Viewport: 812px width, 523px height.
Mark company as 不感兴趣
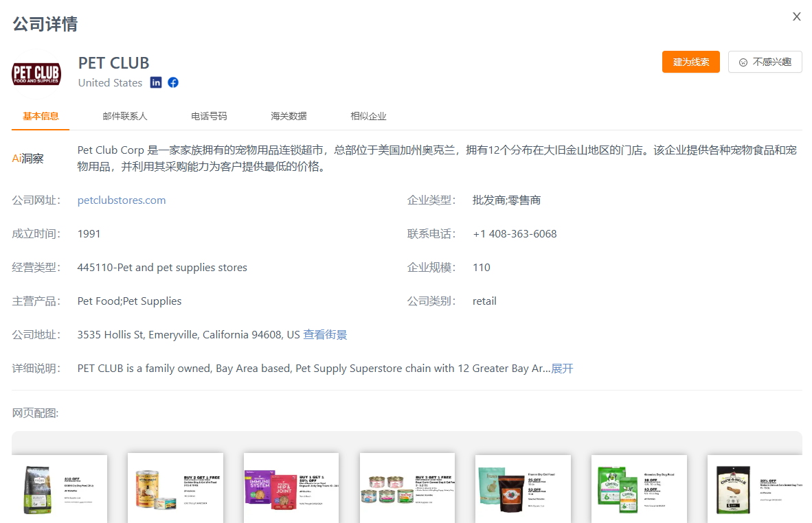click(765, 62)
